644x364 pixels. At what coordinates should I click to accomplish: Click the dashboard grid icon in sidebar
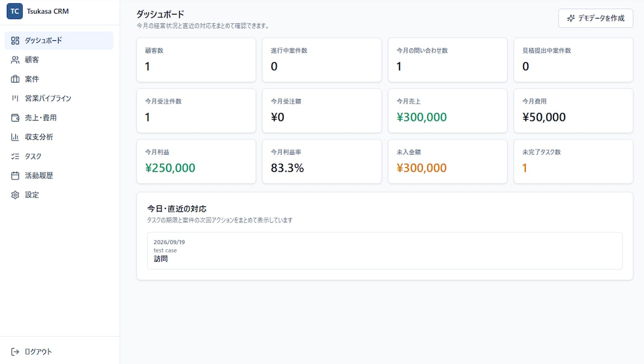coord(15,41)
